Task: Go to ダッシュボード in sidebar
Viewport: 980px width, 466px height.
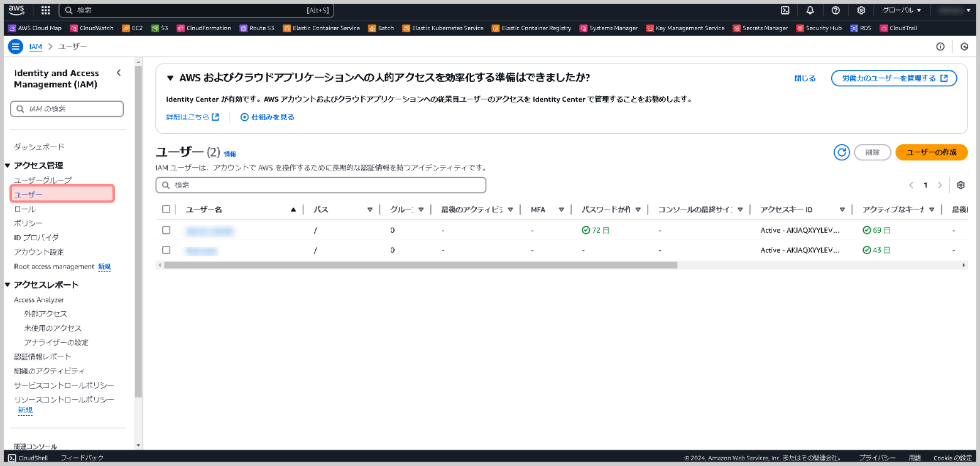Action: click(39, 147)
